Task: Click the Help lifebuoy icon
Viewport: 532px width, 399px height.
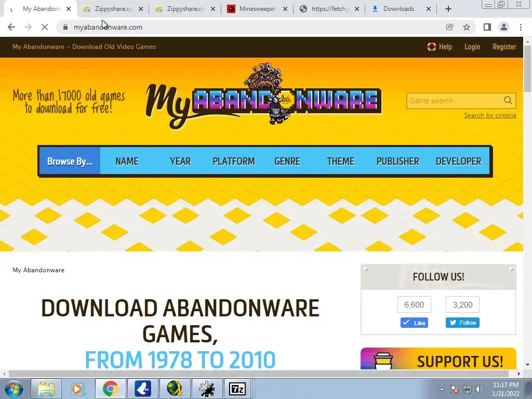Action: [x=432, y=47]
